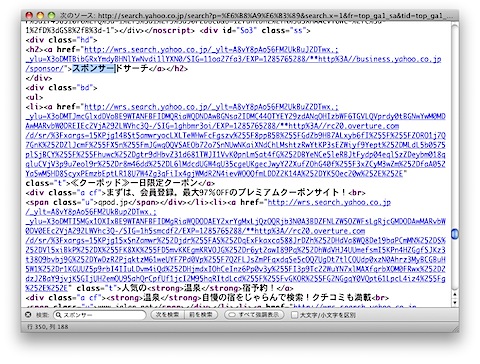
Task: Click the status bar text 行 350, 列 188
Action: tap(47, 327)
